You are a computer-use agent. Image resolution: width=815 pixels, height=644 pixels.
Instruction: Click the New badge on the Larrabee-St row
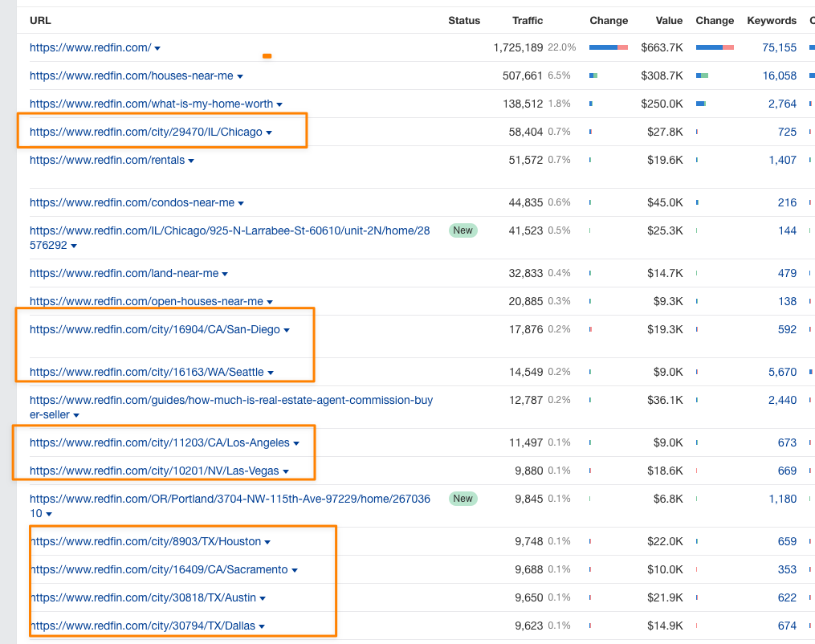tap(463, 230)
